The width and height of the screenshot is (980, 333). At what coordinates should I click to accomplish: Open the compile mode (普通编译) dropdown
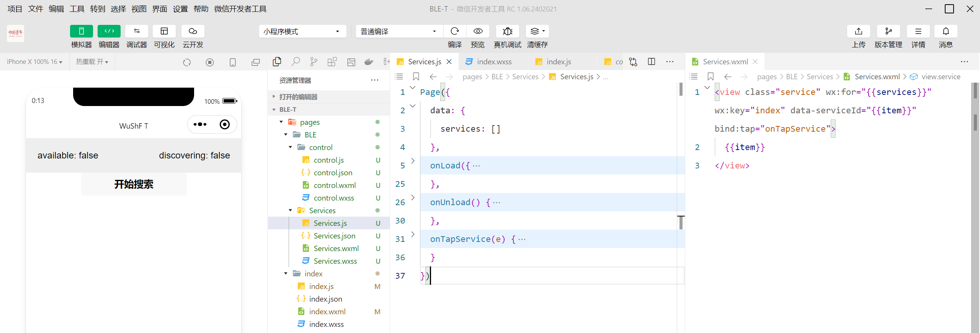click(399, 31)
